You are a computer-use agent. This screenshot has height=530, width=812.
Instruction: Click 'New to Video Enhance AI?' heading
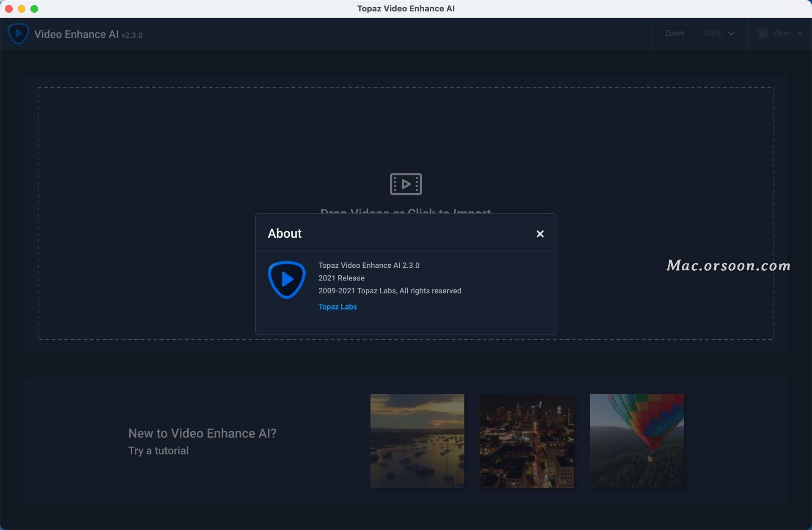point(202,433)
